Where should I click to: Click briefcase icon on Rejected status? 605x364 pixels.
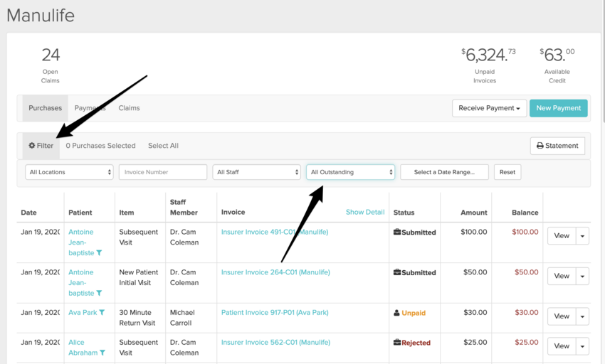click(396, 343)
